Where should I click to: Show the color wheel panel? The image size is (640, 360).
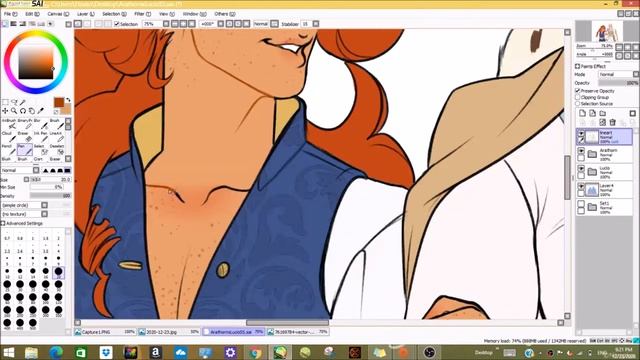click(x=5, y=24)
